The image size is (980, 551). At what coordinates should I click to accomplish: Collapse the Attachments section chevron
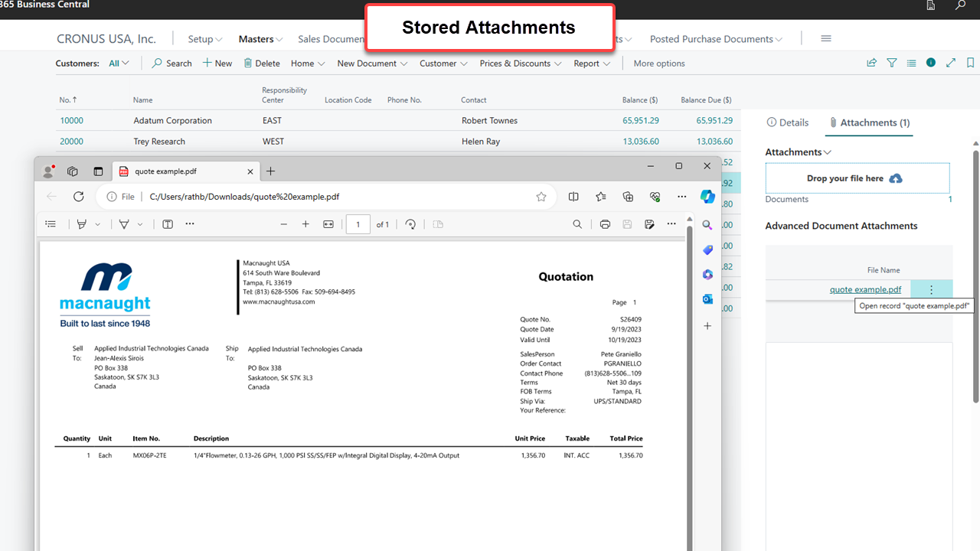point(828,152)
